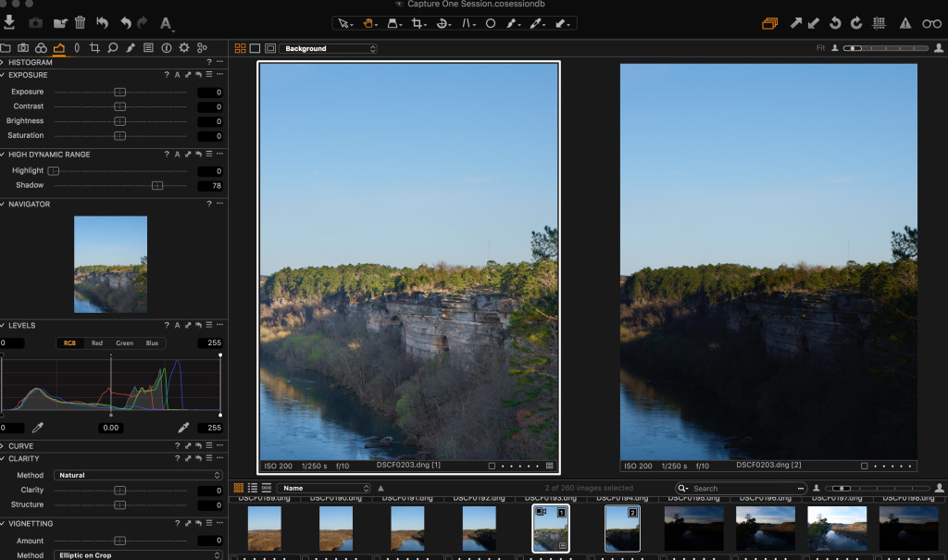
Task: Open the Vignetting Method Elliptic on Crop dropdown
Action: (x=138, y=555)
